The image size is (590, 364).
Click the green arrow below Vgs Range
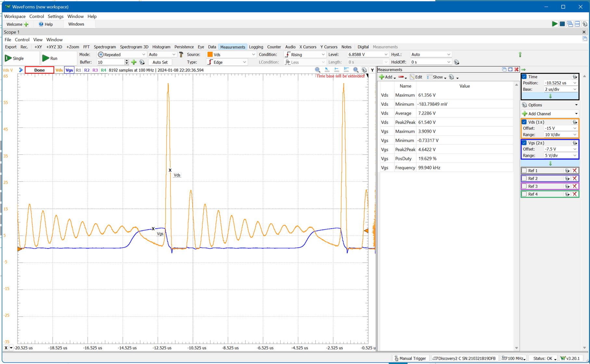click(550, 163)
